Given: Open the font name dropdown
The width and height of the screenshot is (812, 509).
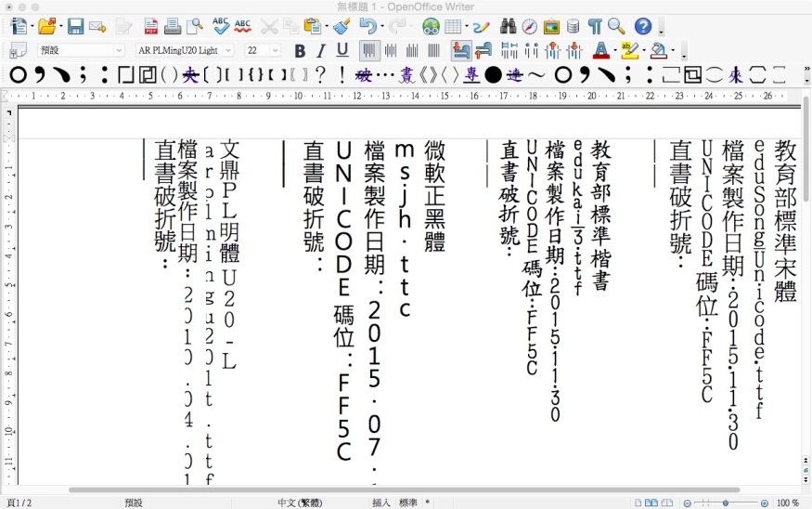Looking at the screenshot, I should pos(227,50).
